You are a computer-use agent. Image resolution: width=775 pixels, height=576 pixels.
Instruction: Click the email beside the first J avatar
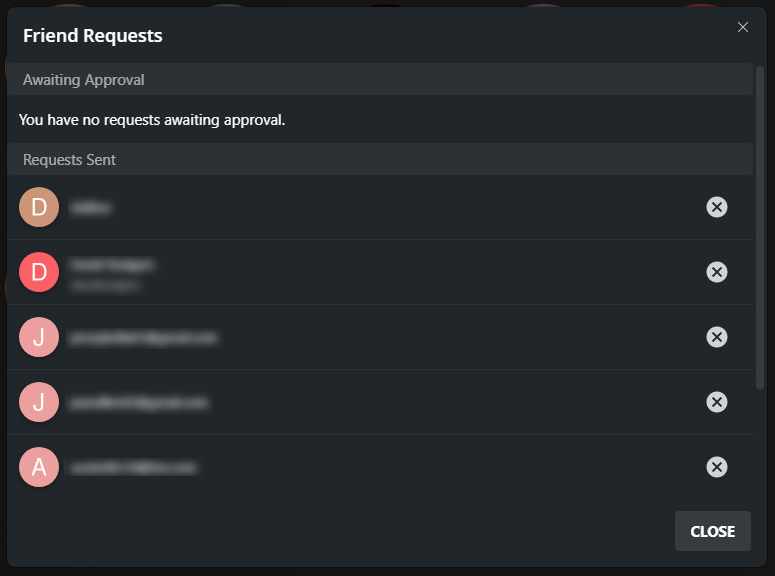(x=143, y=338)
